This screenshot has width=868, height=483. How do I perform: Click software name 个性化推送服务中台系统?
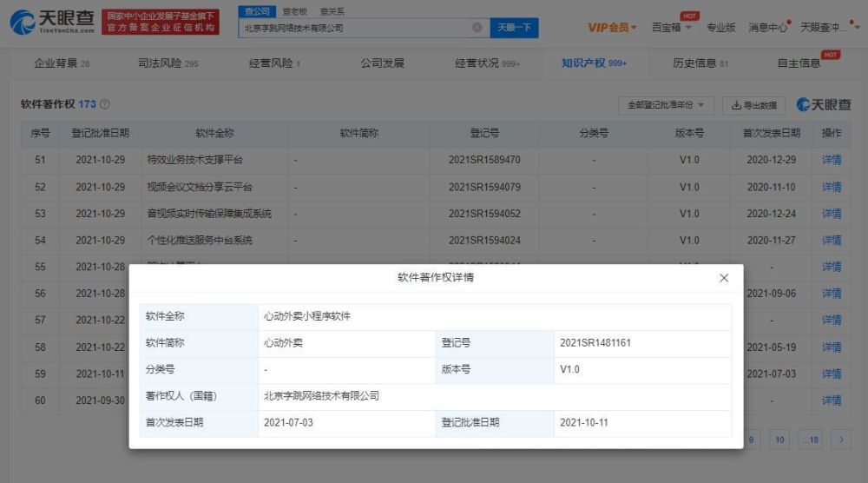tap(200, 240)
